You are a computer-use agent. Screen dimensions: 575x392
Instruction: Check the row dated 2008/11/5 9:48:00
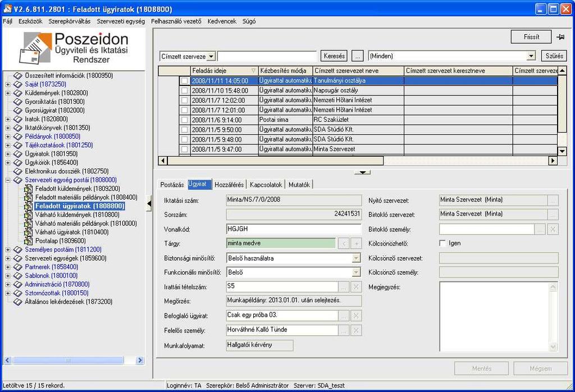pos(184,140)
